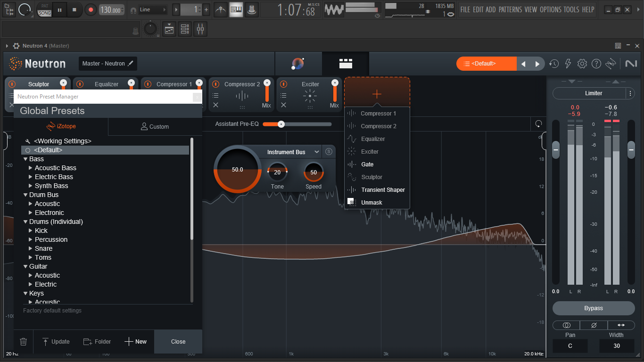Switch to the detailed modules view icon
Viewport: 644px width, 362px height.
[x=346, y=64]
